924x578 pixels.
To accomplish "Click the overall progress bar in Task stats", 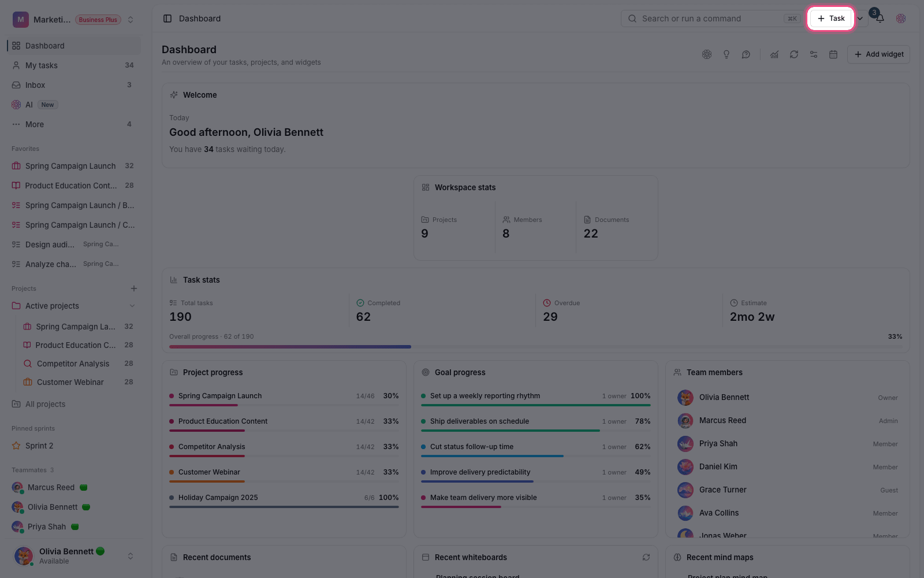I will pyautogui.click(x=536, y=347).
